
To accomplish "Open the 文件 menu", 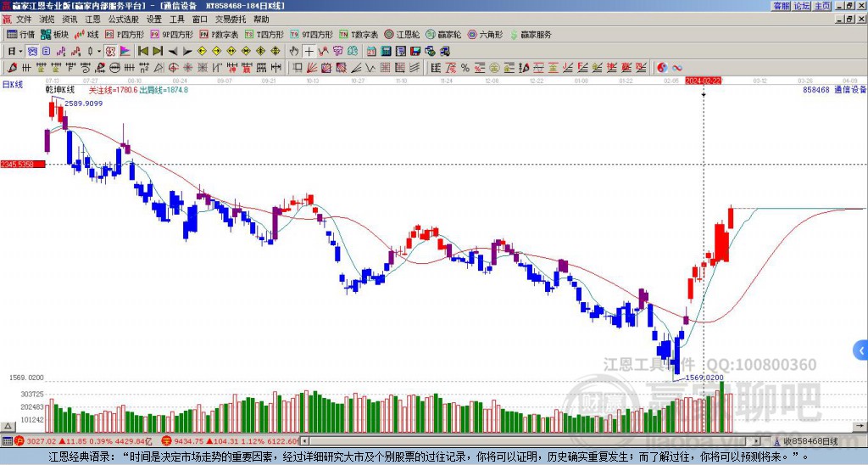I will click(23, 20).
